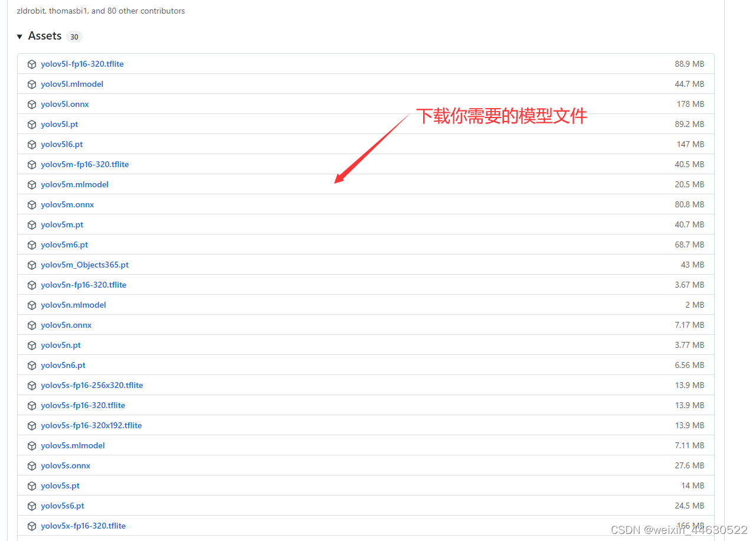Click package icon beside yolov5l.onnx
The image size is (756, 541).
32,104
